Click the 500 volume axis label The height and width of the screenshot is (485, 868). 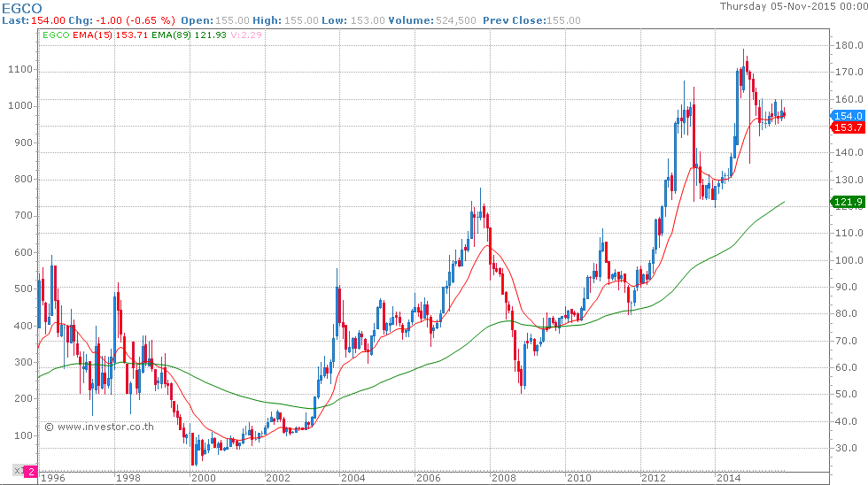pyautogui.click(x=23, y=289)
